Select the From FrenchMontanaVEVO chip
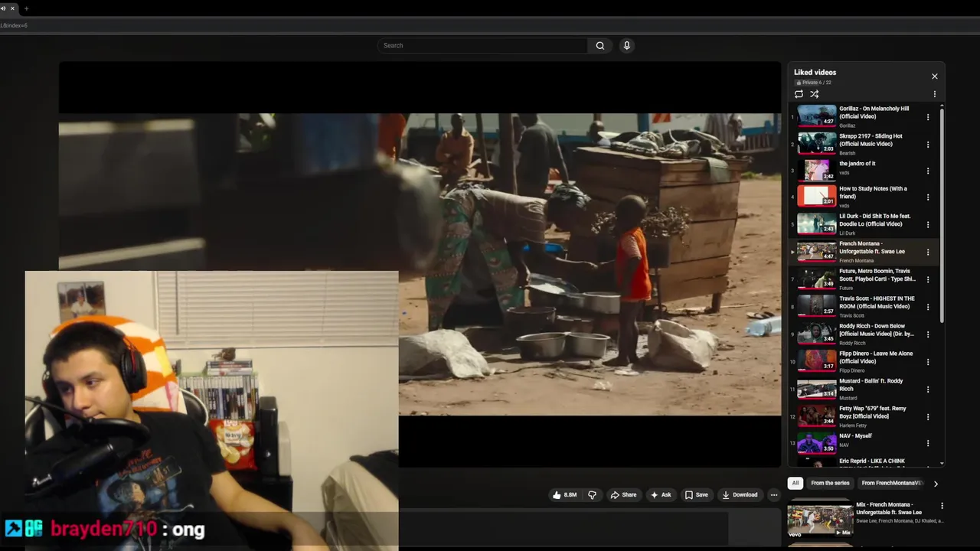Viewport: 980px width, 551px height. click(x=892, y=484)
